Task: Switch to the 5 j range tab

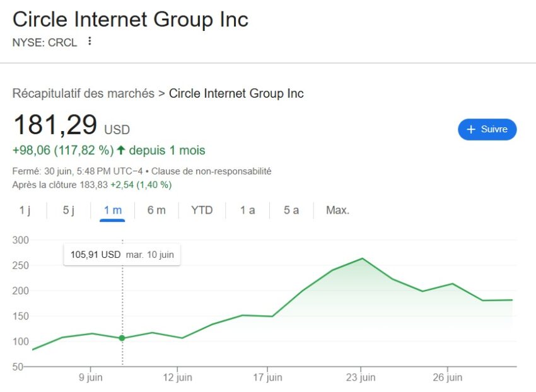Action: 68,210
